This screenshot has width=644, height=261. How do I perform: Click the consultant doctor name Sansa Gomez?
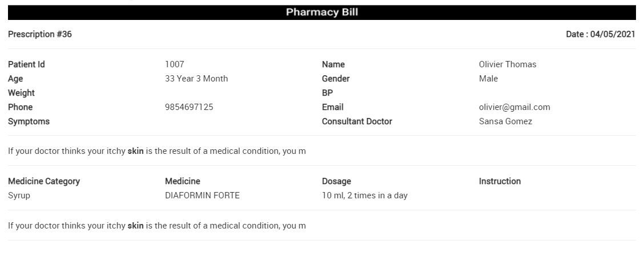coord(505,121)
